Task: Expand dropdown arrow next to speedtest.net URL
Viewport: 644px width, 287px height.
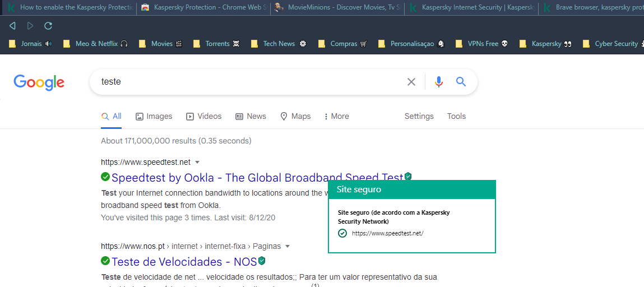Action: pos(197,162)
